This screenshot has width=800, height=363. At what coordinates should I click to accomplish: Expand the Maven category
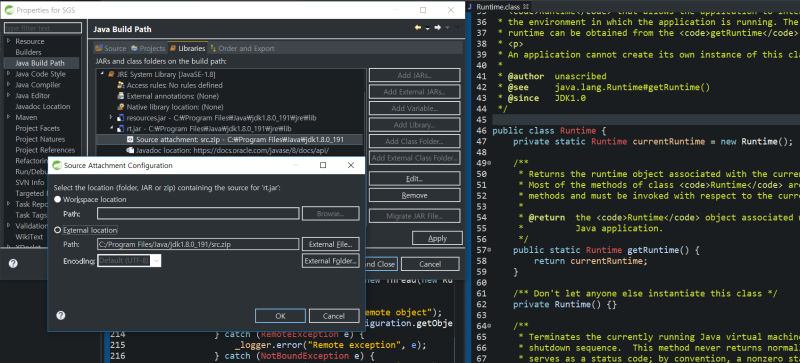[8, 117]
